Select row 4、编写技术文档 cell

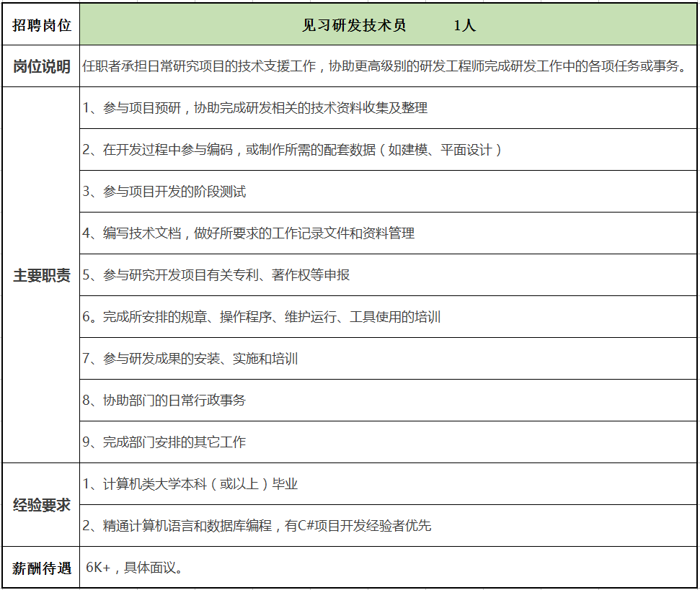coord(388,233)
